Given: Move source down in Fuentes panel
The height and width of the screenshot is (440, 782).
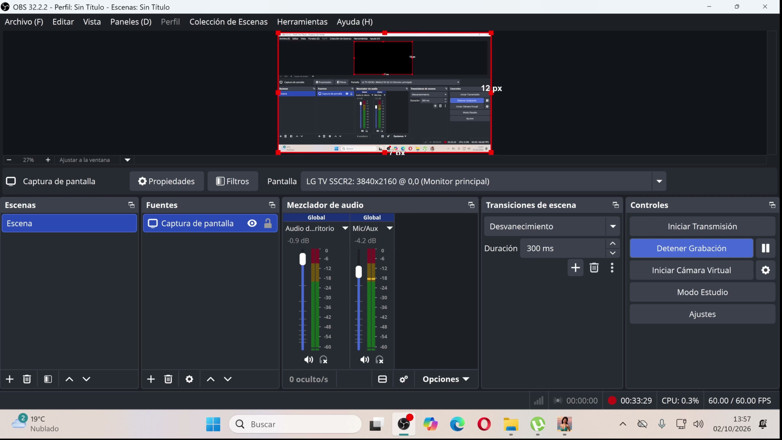Looking at the screenshot, I should [x=227, y=379].
